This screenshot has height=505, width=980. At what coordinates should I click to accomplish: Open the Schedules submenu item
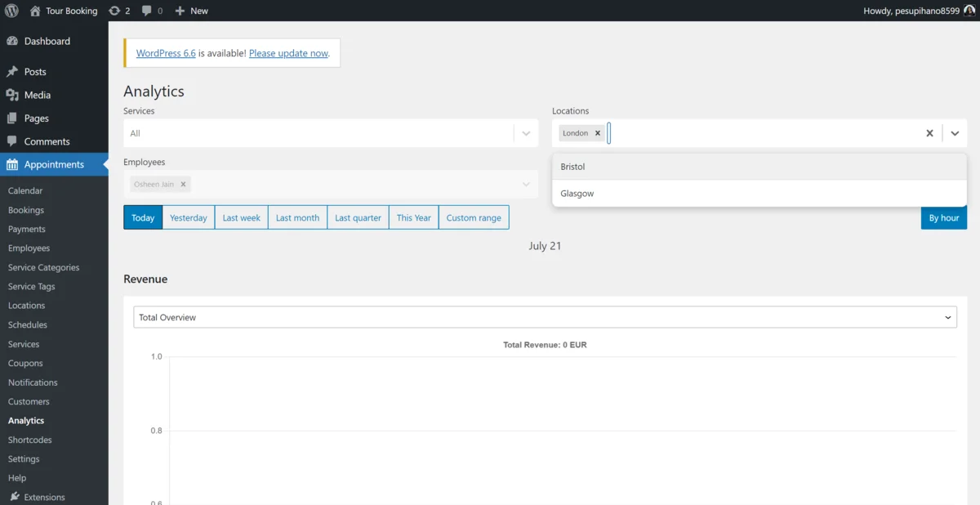pyautogui.click(x=28, y=324)
